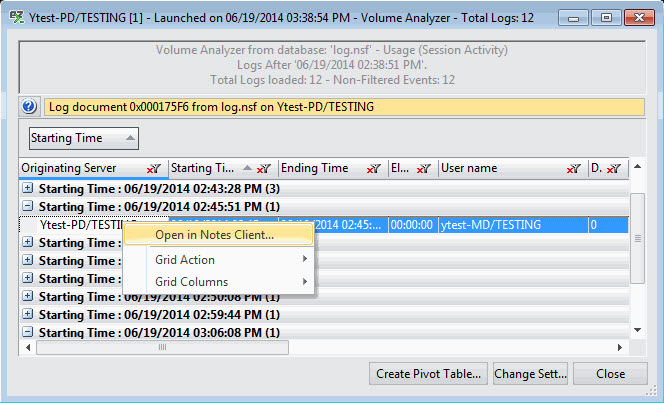Click filter icon in the El... column
Screen dimensions: 664x403
click(424, 169)
